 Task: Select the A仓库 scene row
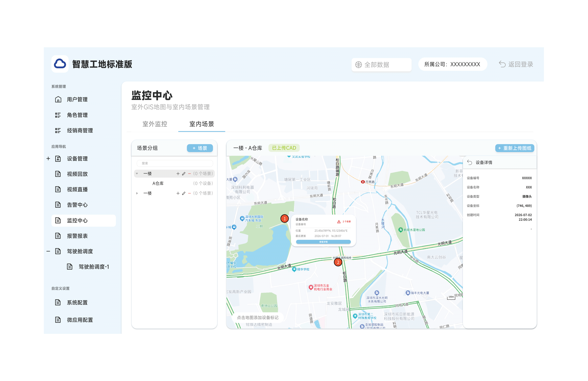click(x=174, y=183)
